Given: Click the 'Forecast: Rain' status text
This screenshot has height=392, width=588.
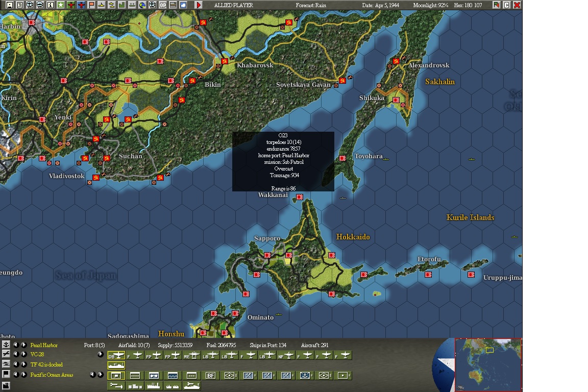Looking at the screenshot, I should point(311,5).
